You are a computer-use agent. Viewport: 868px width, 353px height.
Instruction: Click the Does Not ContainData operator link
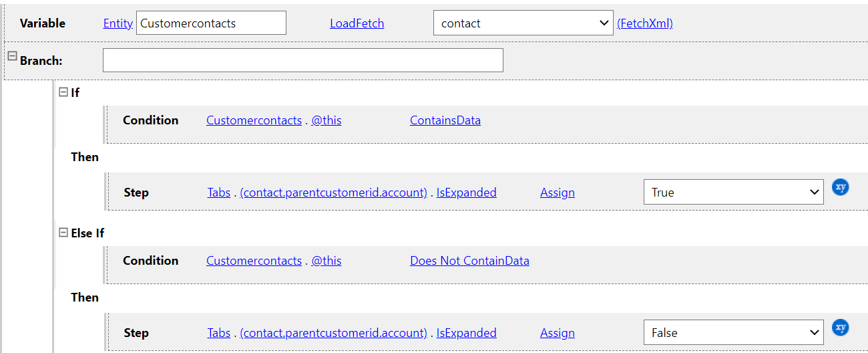click(469, 261)
